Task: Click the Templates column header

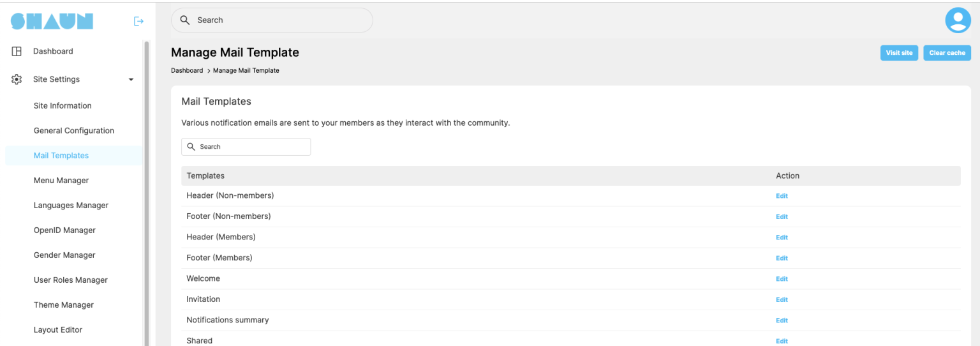Action: click(205, 176)
